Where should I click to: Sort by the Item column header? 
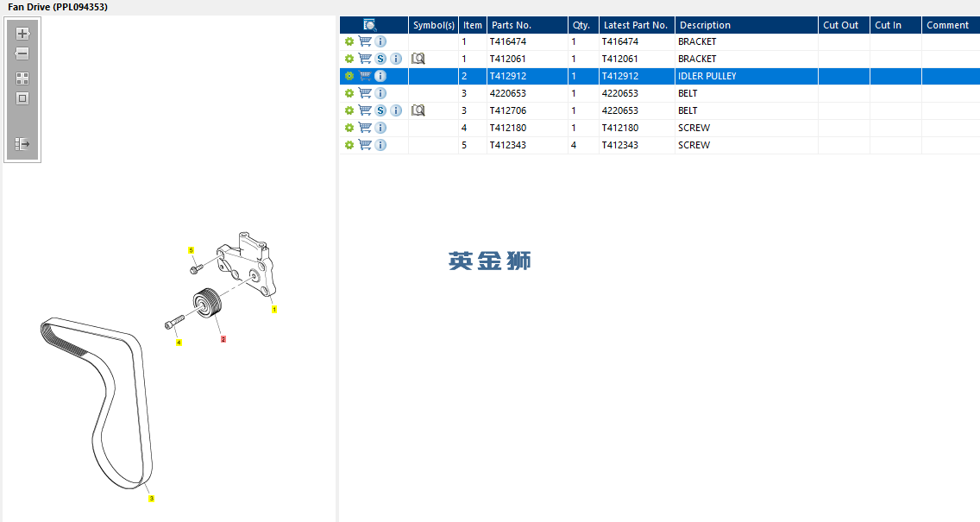[473, 25]
